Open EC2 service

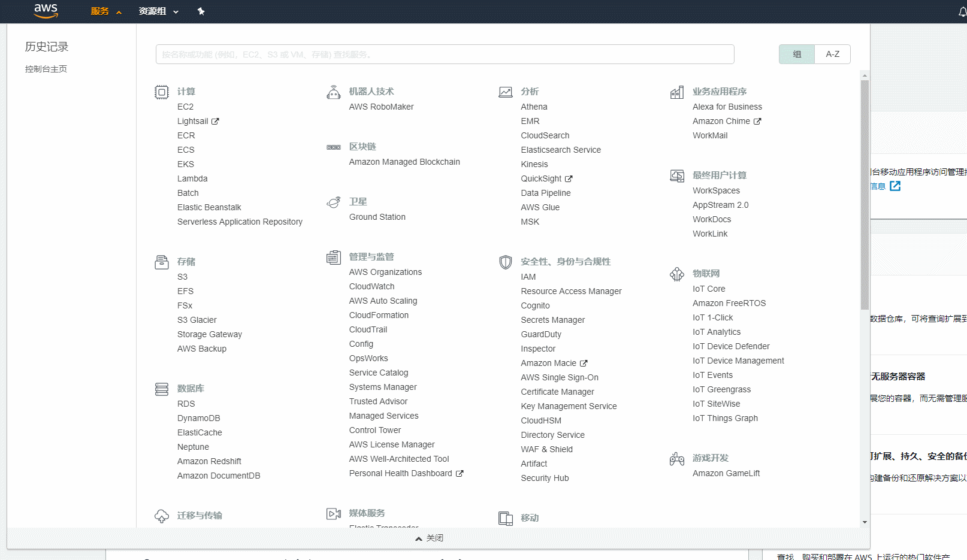coord(185,107)
